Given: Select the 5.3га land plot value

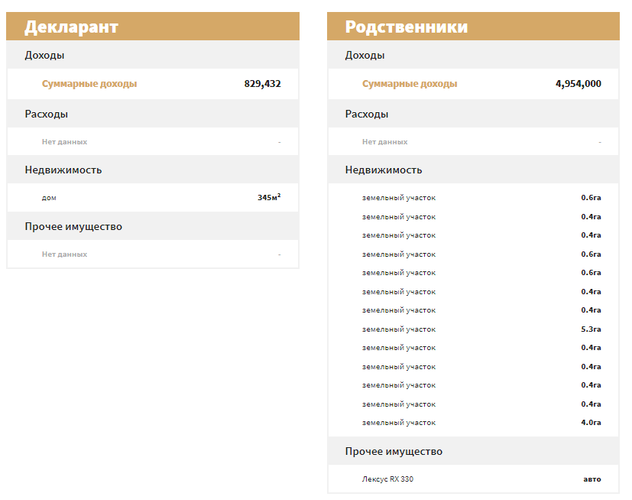Looking at the screenshot, I should tap(591, 329).
